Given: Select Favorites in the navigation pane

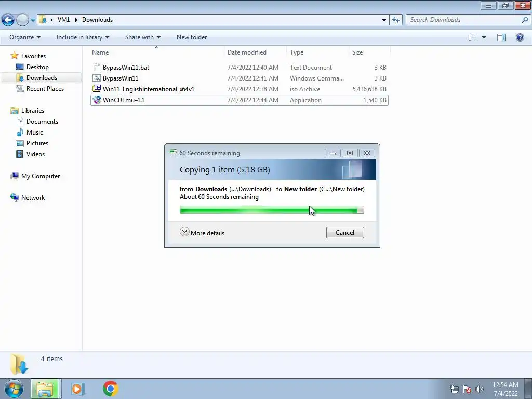Looking at the screenshot, I should pos(33,56).
